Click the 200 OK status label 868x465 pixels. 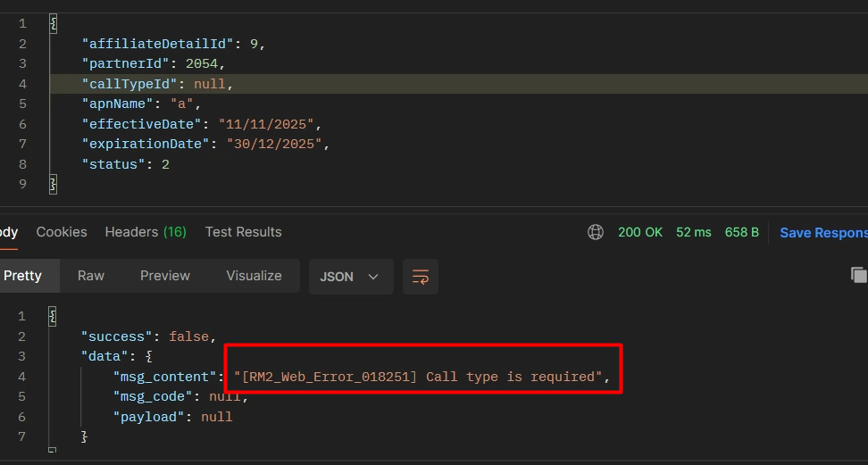tap(640, 232)
